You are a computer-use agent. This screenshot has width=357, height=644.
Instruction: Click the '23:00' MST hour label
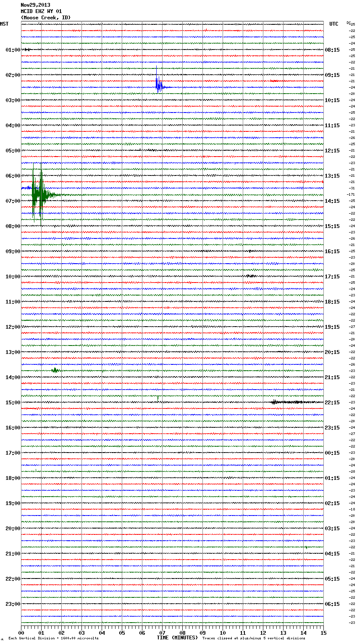(x=13, y=604)
